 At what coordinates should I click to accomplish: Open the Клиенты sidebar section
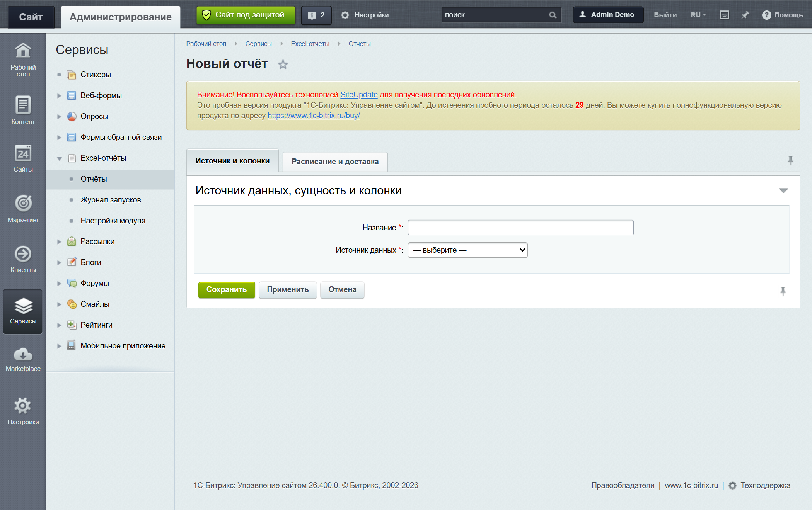(x=23, y=259)
